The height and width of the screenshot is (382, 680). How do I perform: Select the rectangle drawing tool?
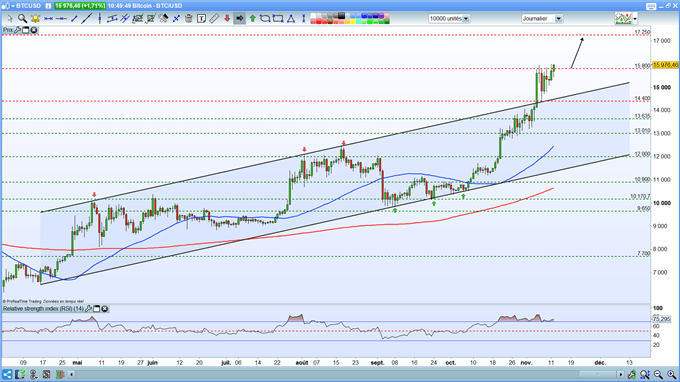[278, 18]
